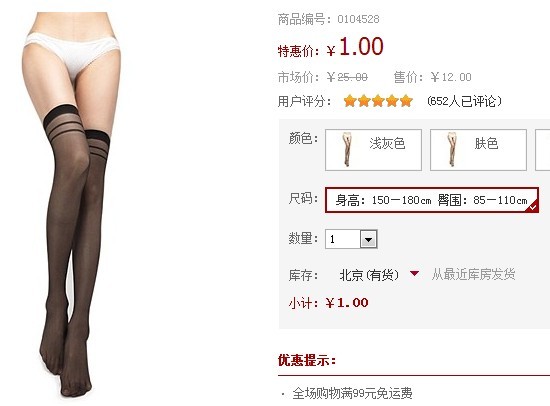
Task: Expand the red triangle next to 北京(有货)
Action: (414, 273)
